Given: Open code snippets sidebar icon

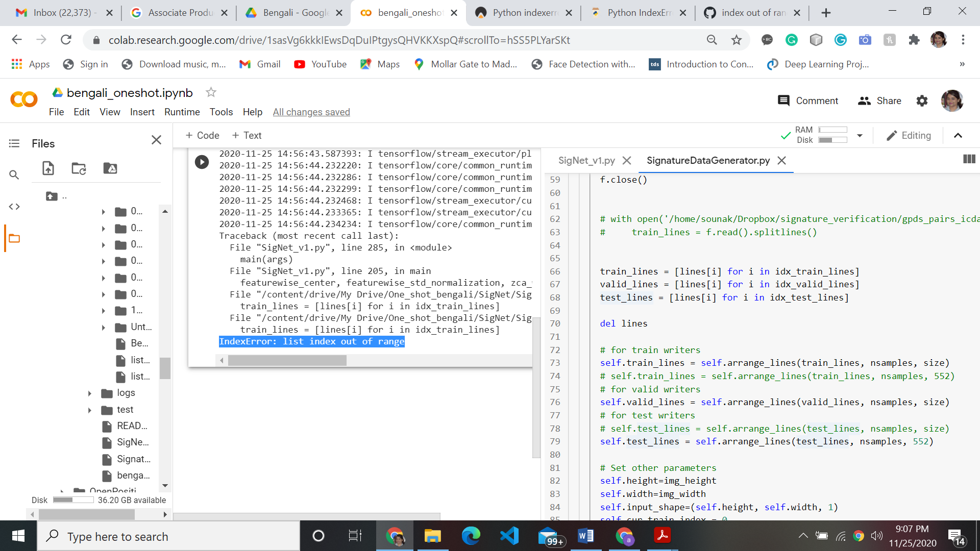Looking at the screenshot, I should tap(14, 207).
